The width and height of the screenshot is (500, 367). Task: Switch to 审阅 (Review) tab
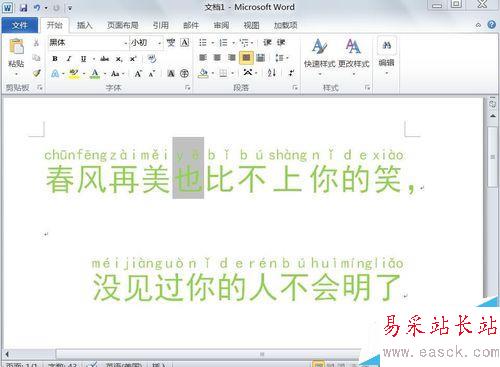[221, 25]
